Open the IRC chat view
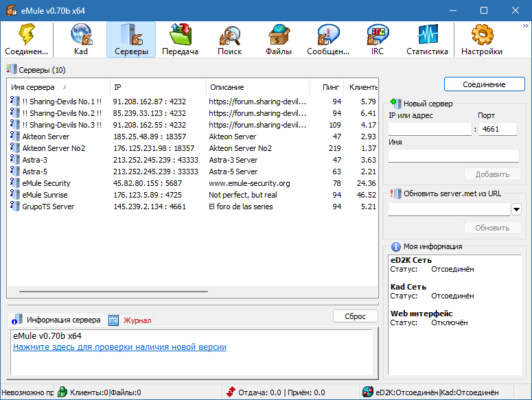 377,39
